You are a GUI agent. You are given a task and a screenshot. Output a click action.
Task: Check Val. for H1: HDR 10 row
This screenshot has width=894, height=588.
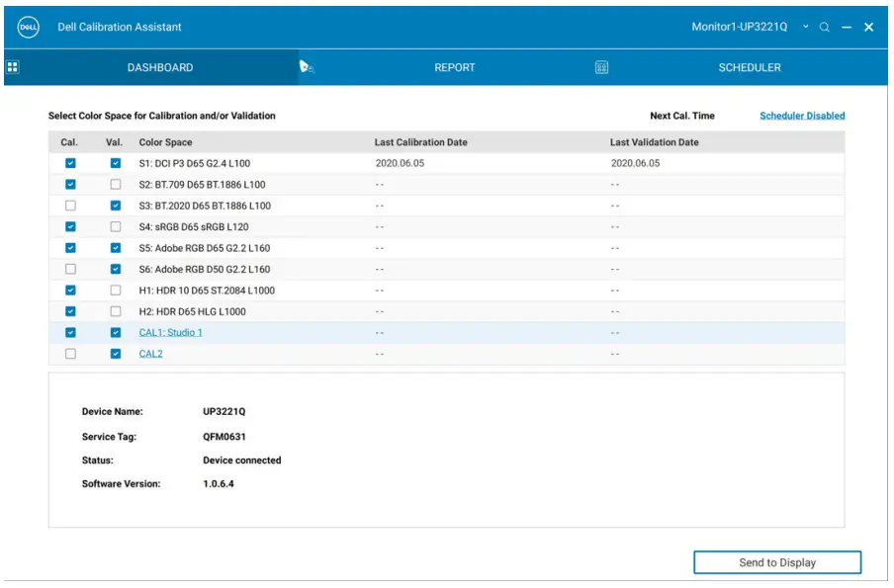(116, 291)
